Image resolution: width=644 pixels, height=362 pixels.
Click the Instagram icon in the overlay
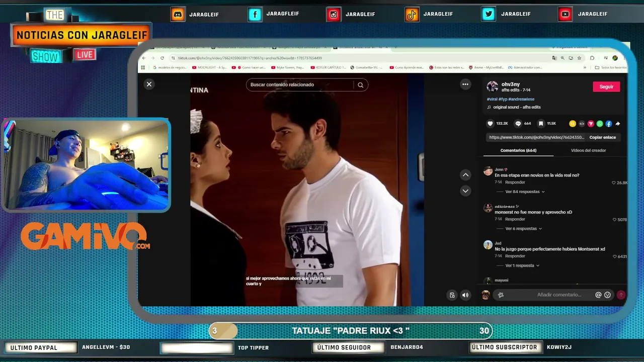tap(334, 15)
